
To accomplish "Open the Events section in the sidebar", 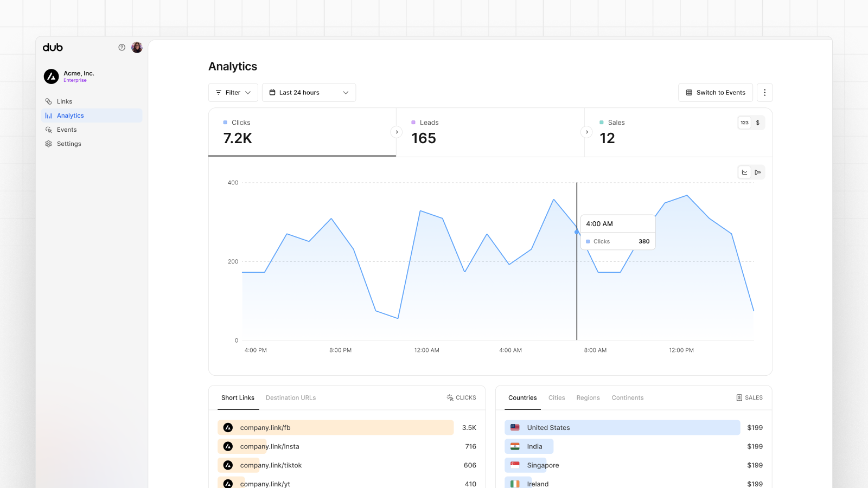I will click(67, 129).
